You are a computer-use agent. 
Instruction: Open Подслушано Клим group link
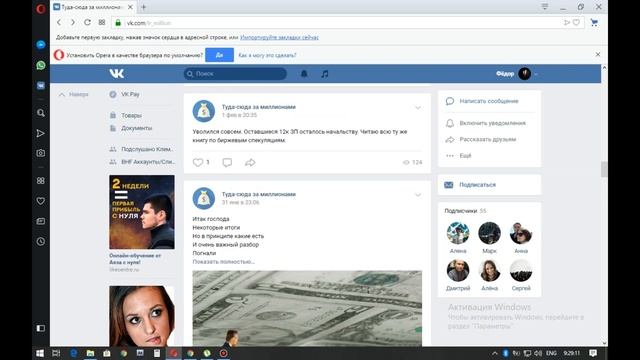[x=142, y=149]
